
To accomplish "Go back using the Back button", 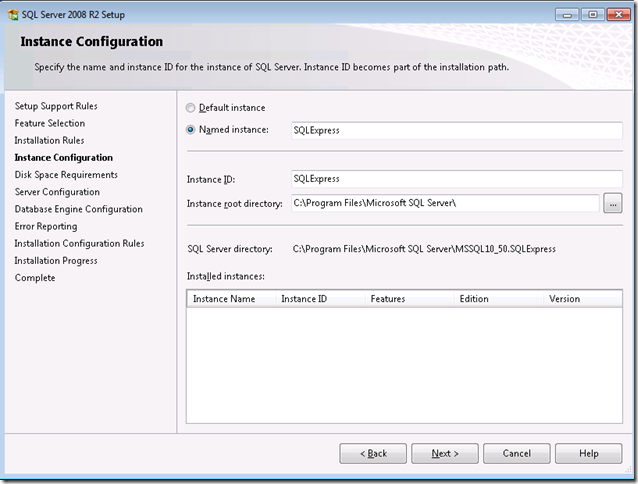I will click(x=373, y=453).
